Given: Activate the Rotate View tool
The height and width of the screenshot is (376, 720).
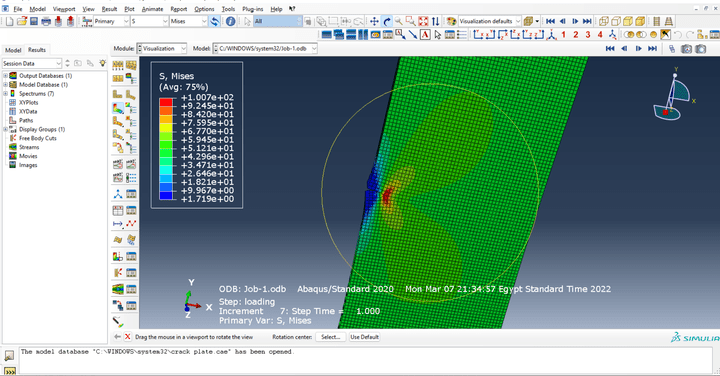Looking at the screenshot, I should 387,21.
